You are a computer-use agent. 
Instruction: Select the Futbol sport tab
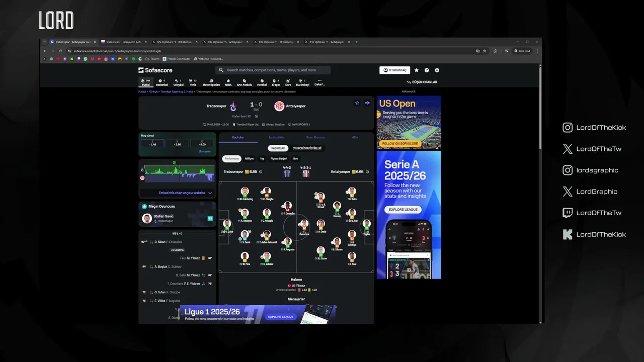pyautogui.click(x=146, y=82)
